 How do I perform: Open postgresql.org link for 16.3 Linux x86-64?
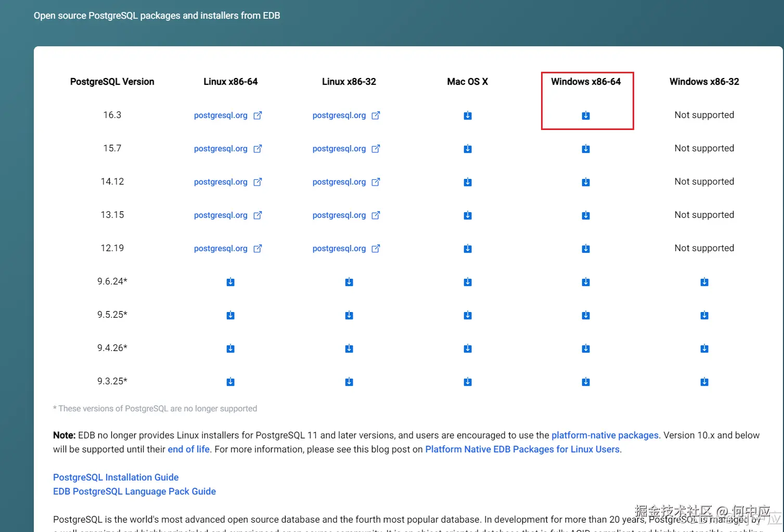tap(228, 115)
